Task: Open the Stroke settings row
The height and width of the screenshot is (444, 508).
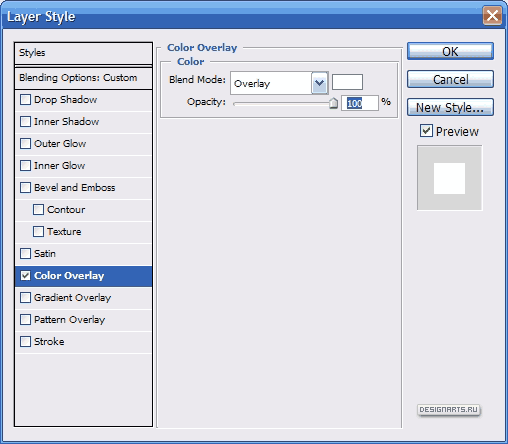Action: click(x=83, y=342)
